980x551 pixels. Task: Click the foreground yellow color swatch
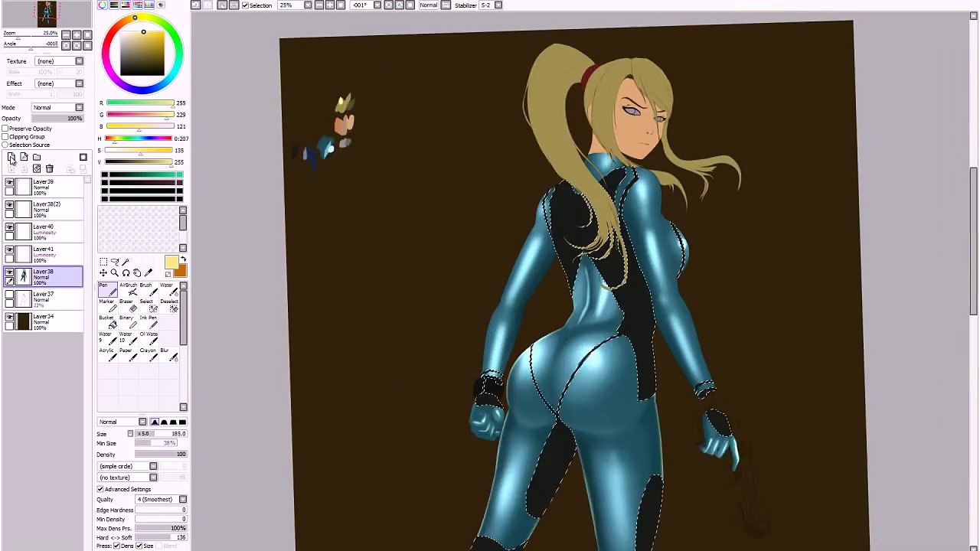tap(171, 263)
